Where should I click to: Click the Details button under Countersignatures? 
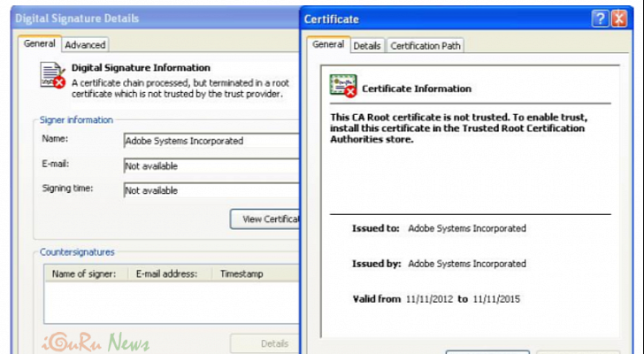(264, 343)
